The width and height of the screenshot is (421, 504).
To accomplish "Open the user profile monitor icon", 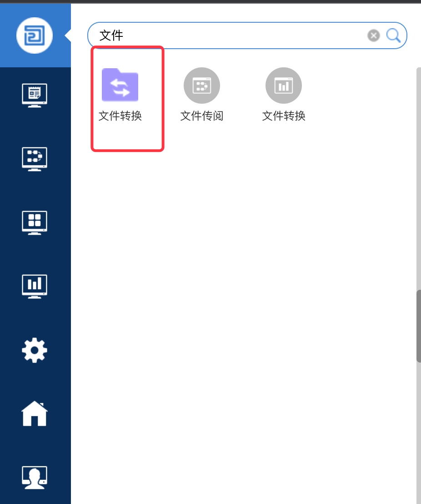I will (x=35, y=477).
